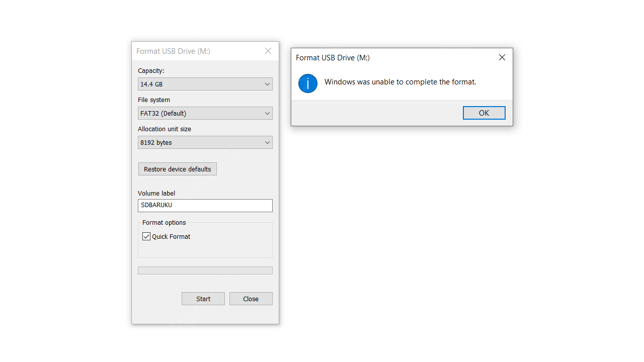This screenshot has height=362, width=644.
Task: Click OK in the format error dialog
Action: click(484, 113)
